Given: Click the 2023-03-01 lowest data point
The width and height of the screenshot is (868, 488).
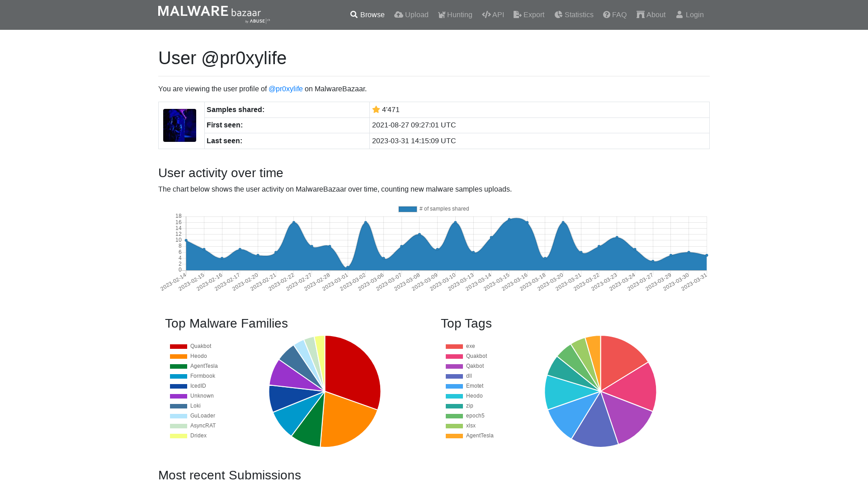Looking at the screenshot, I should [348, 267].
